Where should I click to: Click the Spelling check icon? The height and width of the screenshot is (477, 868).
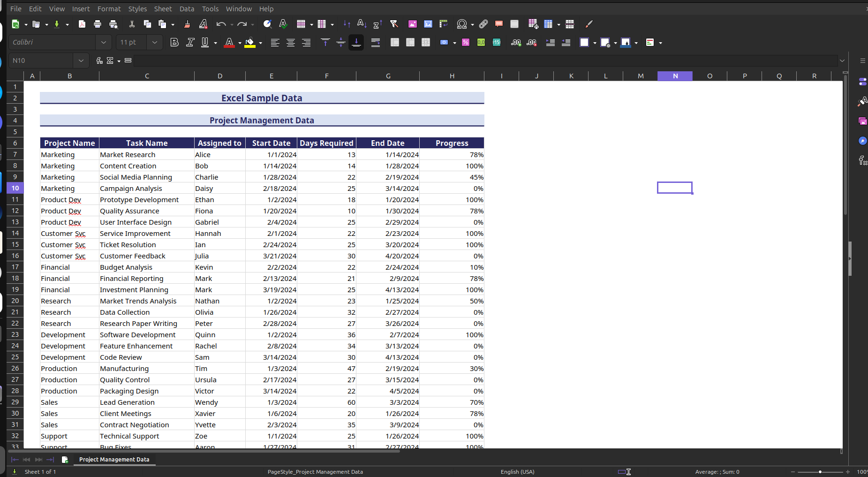click(x=283, y=24)
